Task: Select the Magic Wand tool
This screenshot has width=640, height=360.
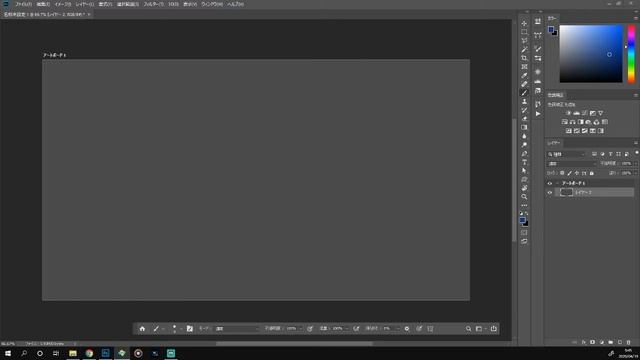Action: pyautogui.click(x=524, y=49)
